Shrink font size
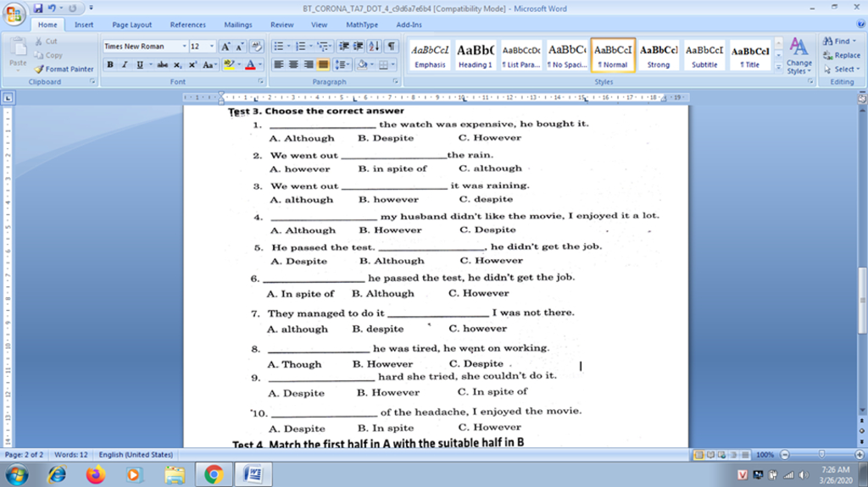The width and height of the screenshot is (868, 487). click(240, 47)
